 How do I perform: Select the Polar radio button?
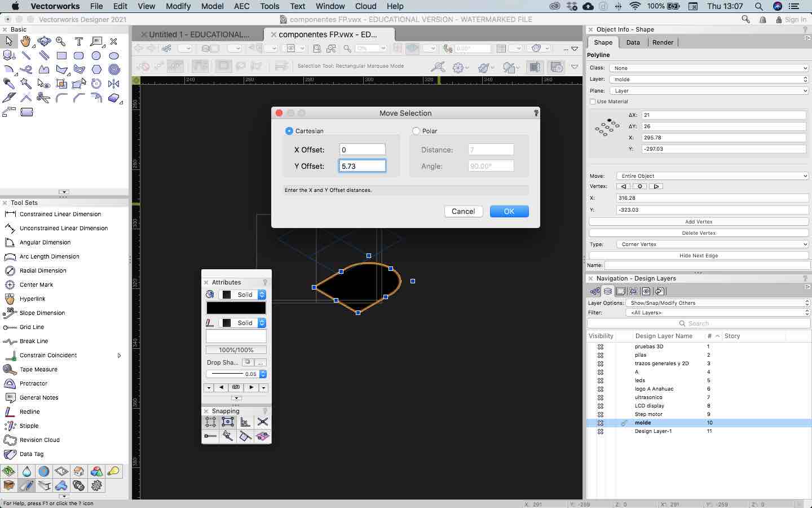[x=416, y=131]
